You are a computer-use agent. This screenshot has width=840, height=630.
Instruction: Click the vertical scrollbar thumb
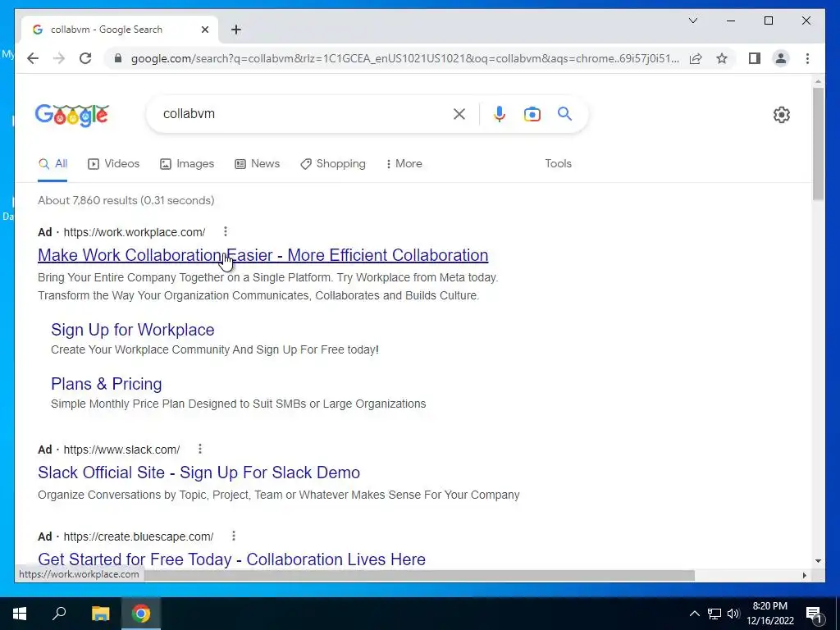(x=818, y=144)
